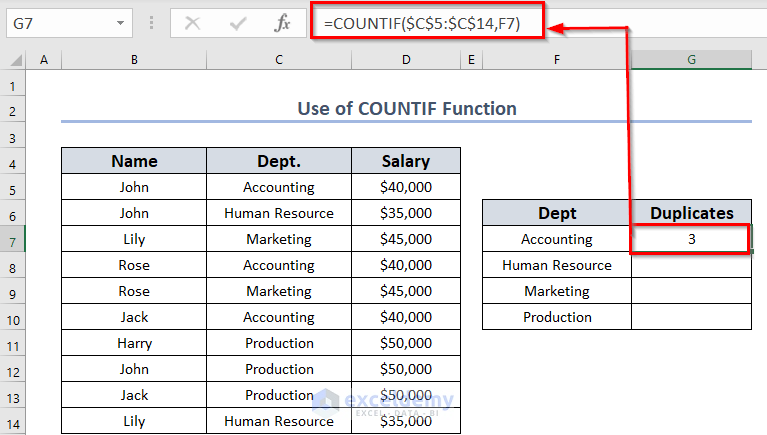The image size is (767, 435).
Task: Click the Cancel formula icon
Action: click(192, 22)
